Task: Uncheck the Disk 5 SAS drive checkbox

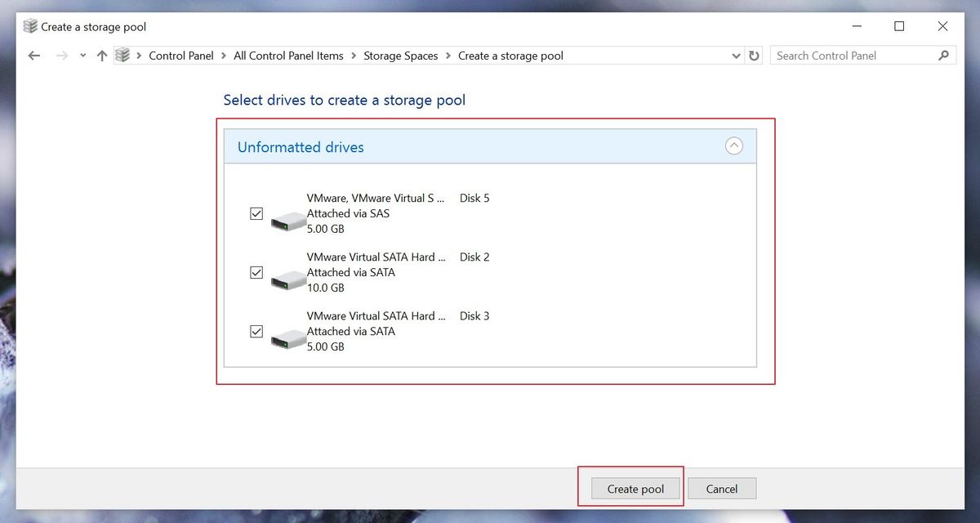Action: 256,213
